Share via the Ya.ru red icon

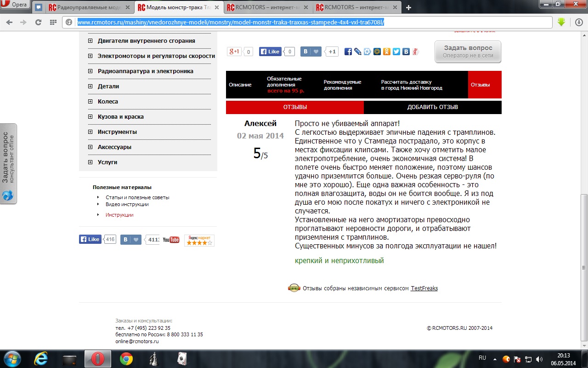tap(416, 52)
